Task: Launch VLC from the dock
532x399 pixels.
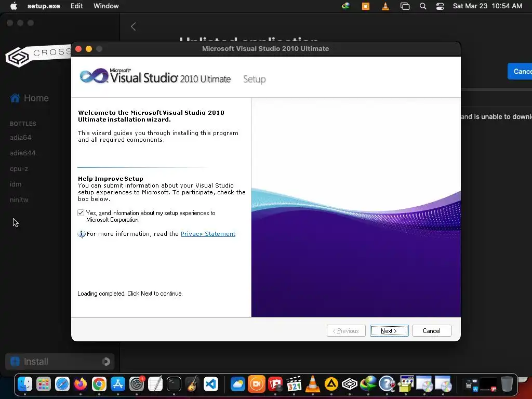Action: [312, 384]
